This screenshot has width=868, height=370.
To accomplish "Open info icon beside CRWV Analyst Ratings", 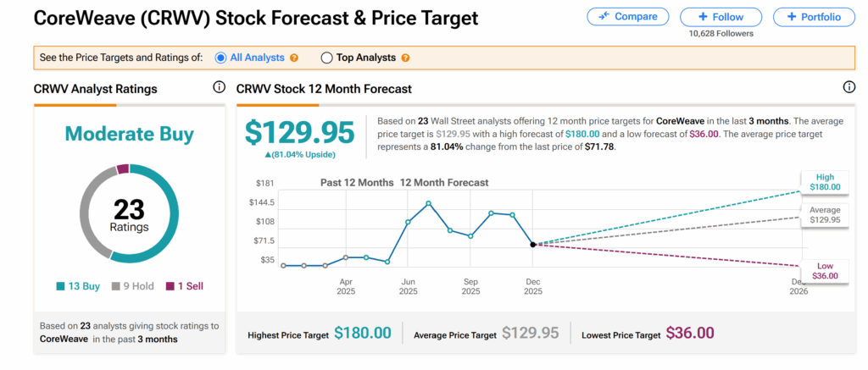I will (219, 88).
